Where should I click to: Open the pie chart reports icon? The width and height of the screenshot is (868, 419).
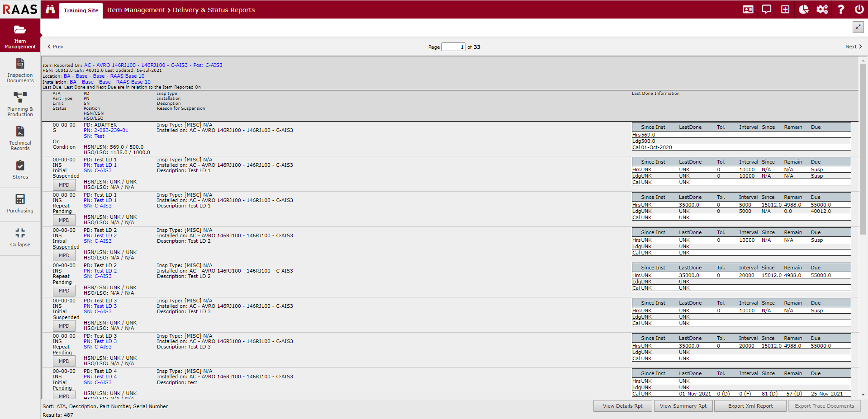[x=804, y=9]
